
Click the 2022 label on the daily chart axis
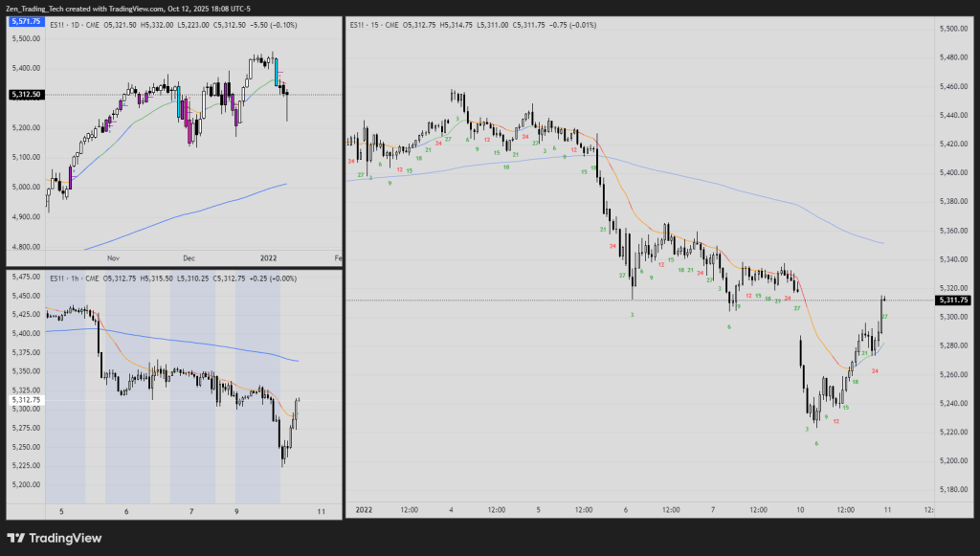pos(271,258)
